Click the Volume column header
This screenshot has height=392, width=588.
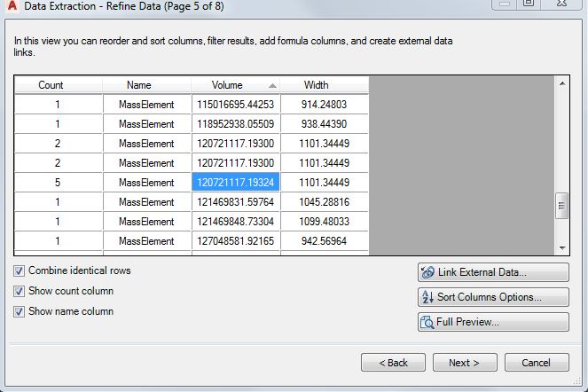236,85
